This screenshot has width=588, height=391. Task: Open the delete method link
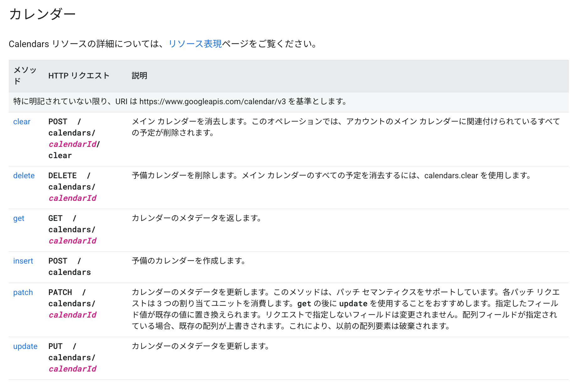tap(24, 176)
